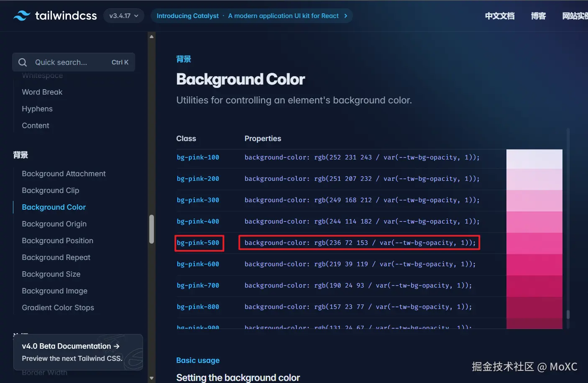Click the rgb(249 168 212) property text

362,200
